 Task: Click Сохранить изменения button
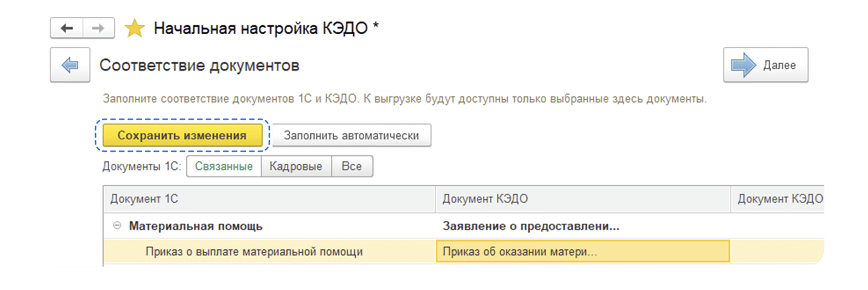tap(182, 135)
